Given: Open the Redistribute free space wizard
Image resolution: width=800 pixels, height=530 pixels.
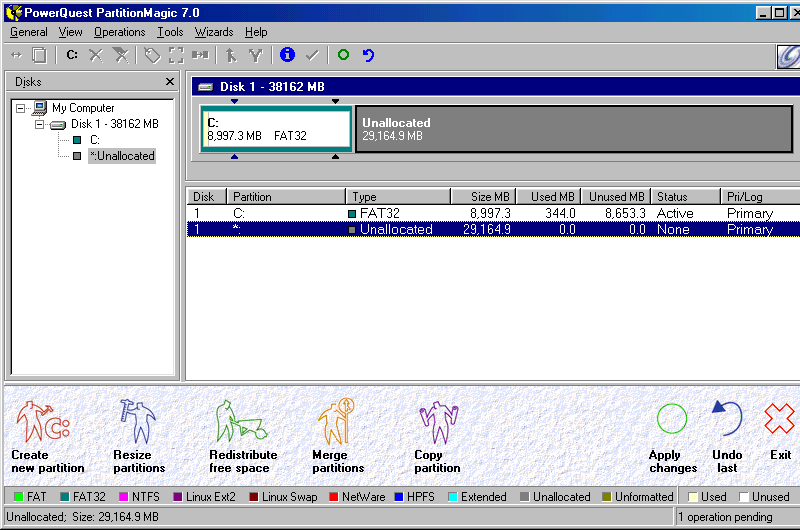Looking at the screenshot, I should [x=239, y=424].
